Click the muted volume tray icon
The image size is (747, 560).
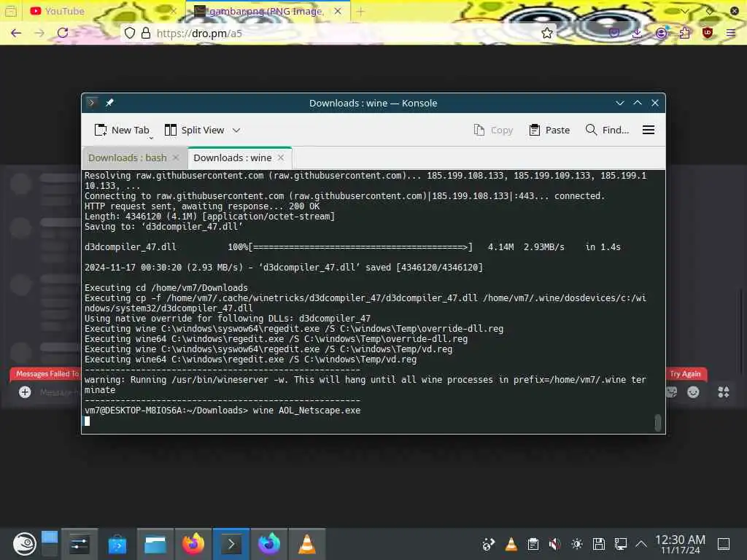[x=554, y=544]
